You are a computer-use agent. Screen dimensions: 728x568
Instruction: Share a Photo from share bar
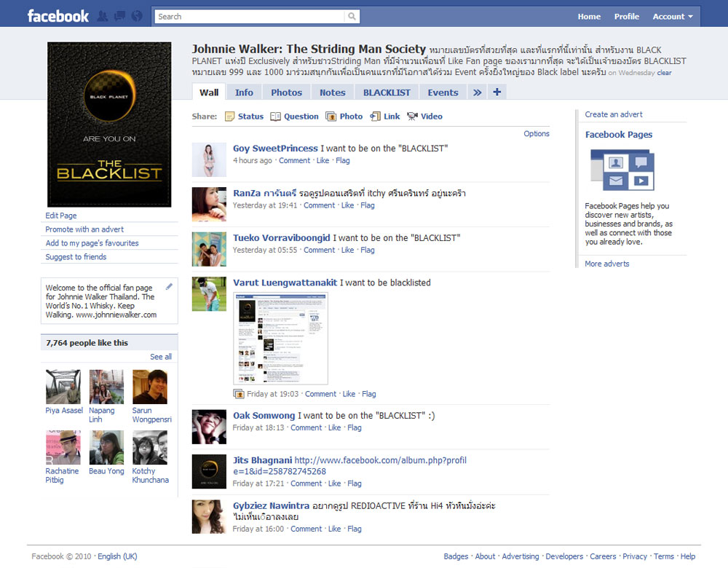click(344, 117)
